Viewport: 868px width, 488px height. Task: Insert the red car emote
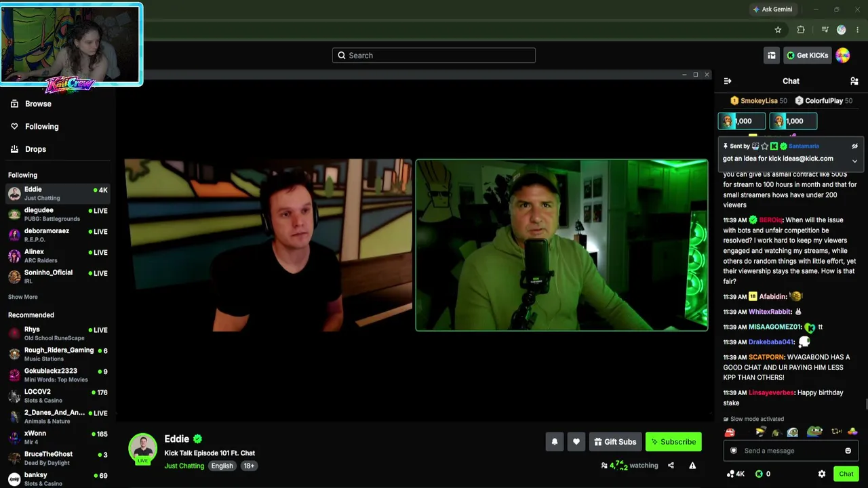730,432
